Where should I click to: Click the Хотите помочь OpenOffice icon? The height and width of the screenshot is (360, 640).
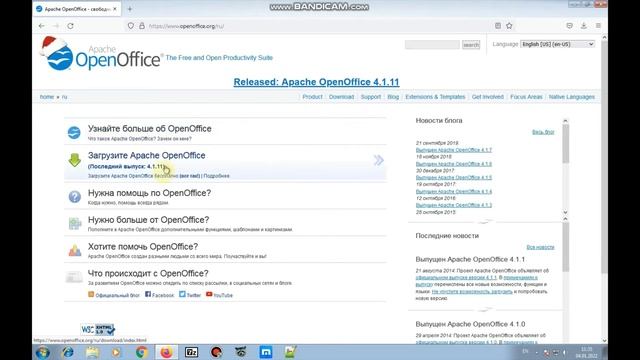coord(75,250)
